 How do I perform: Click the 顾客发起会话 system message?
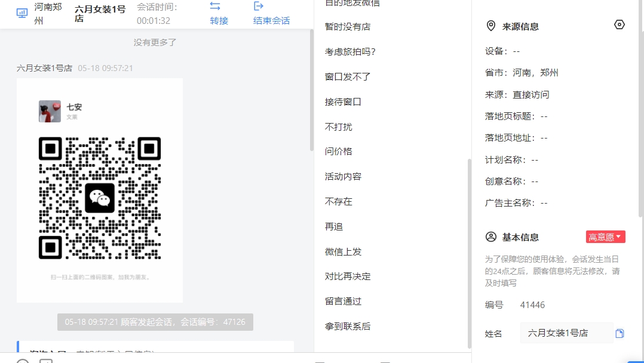coord(155,322)
